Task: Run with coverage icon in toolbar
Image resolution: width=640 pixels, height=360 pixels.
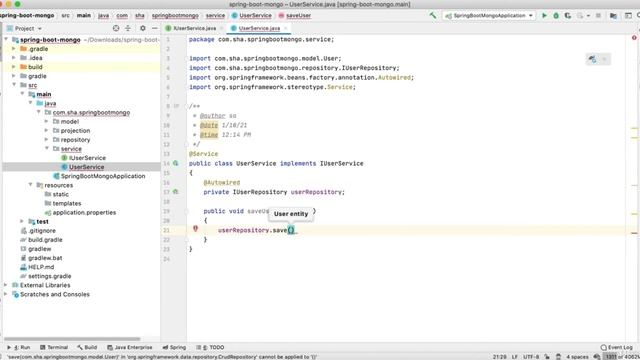Action: click(x=568, y=16)
